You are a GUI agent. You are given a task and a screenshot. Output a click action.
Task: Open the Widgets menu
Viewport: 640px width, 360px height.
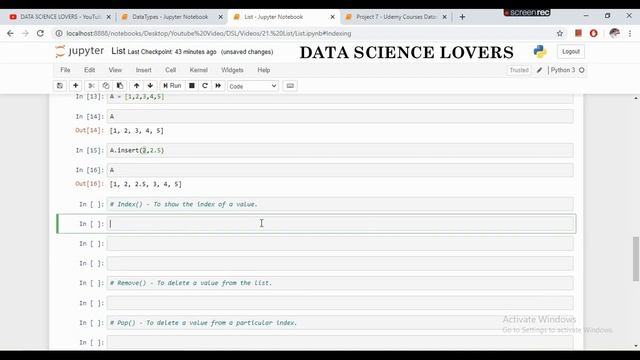(x=232, y=70)
